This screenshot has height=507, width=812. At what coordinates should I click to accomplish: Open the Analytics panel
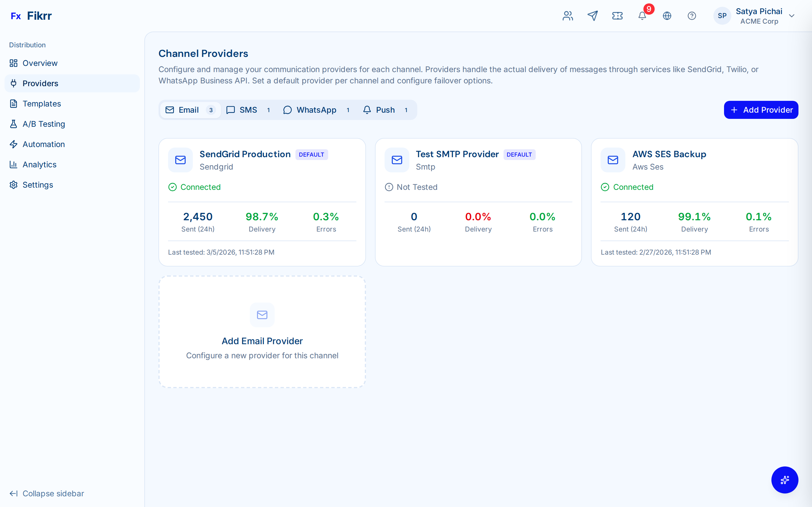[39, 164]
